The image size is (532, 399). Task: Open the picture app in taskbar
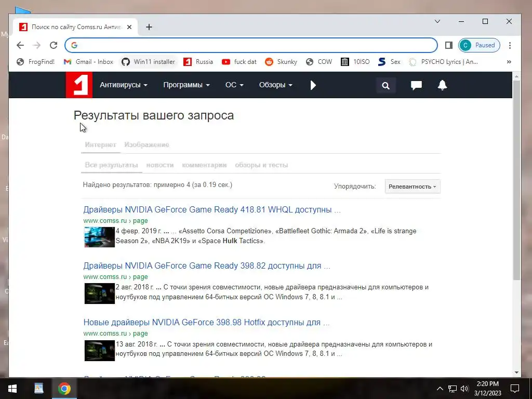click(38, 389)
